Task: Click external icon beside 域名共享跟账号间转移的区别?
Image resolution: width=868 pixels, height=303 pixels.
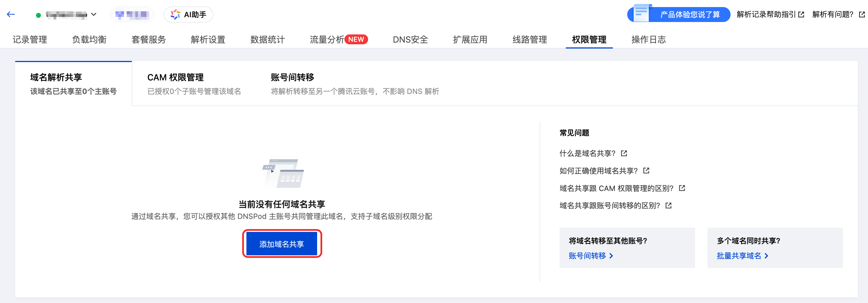Action: (669, 205)
